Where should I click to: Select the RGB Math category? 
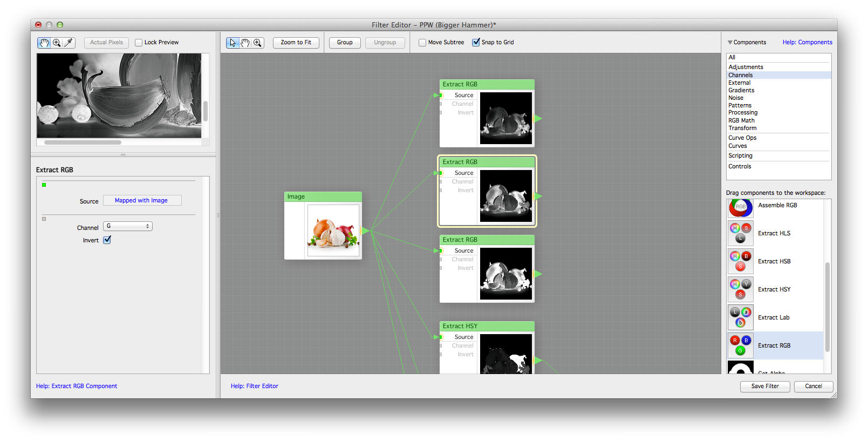[x=778, y=120]
